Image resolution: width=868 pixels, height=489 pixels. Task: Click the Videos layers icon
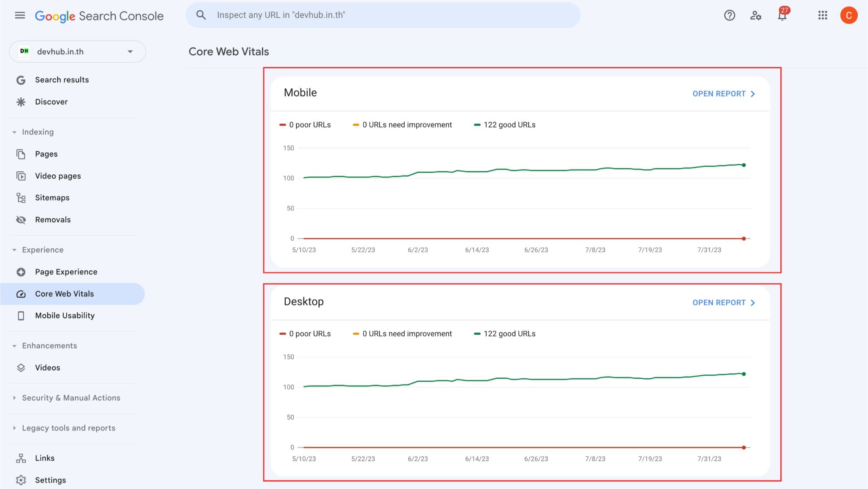pos(21,368)
